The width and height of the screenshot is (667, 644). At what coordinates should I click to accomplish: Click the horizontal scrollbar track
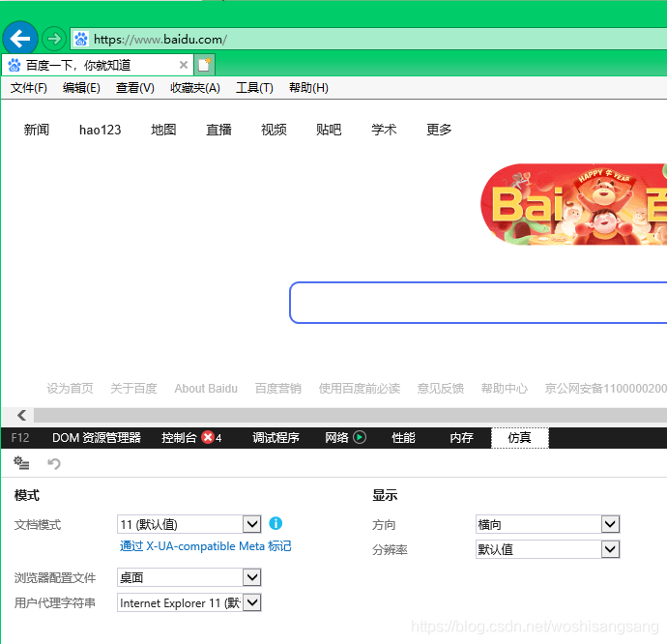[350, 415]
